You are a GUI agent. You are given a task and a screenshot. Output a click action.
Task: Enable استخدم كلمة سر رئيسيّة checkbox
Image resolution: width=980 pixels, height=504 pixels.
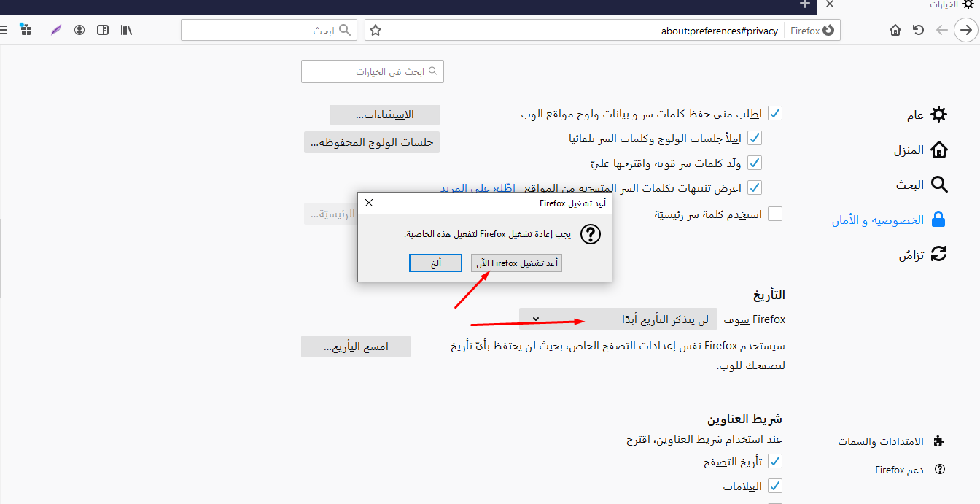click(x=775, y=214)
